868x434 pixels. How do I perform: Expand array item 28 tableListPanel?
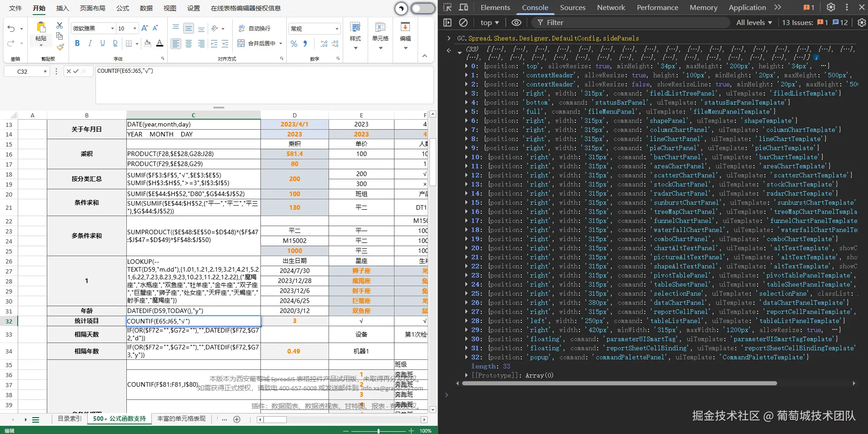click(x=467, y=321)
